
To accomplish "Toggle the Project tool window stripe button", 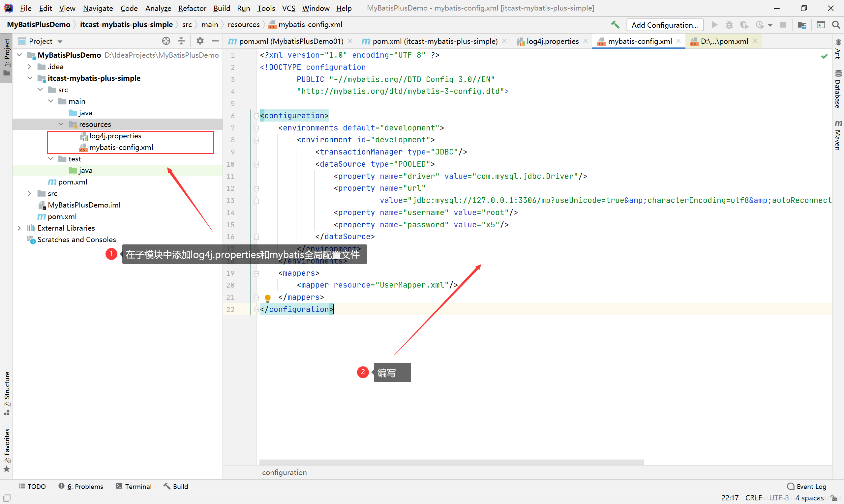I will [x=7, y=58].
